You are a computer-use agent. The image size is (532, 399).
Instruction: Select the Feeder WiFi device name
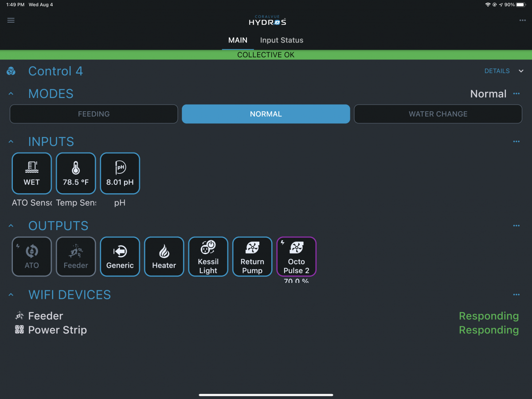click(46, 316)
